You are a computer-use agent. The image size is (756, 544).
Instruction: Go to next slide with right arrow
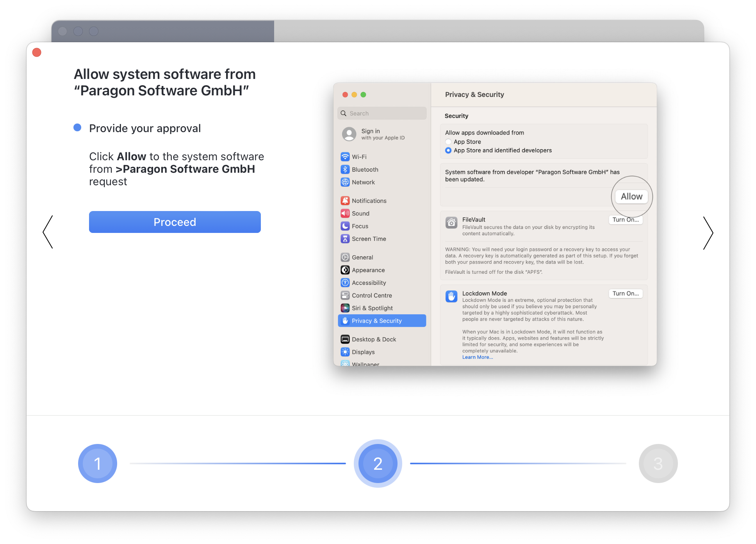[708, 233]
